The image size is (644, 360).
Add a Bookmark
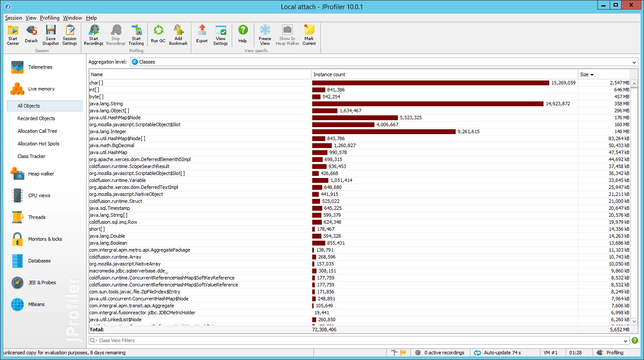[x=178, y=35]
